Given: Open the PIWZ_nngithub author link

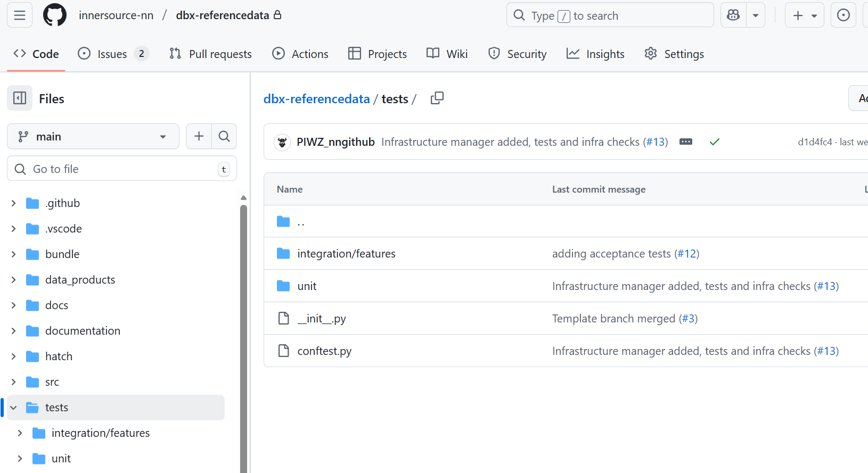Looking at the screenshot, I should tap(335, 142).
